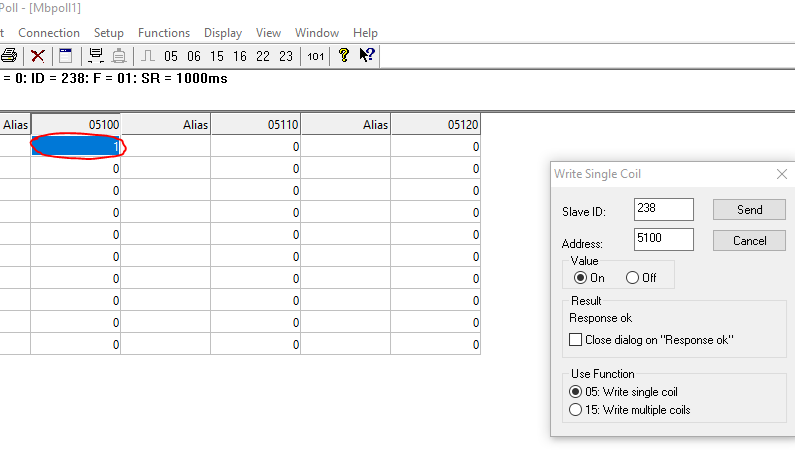
Task: Click first row cell under 05110
Action: tap(256, 147)
